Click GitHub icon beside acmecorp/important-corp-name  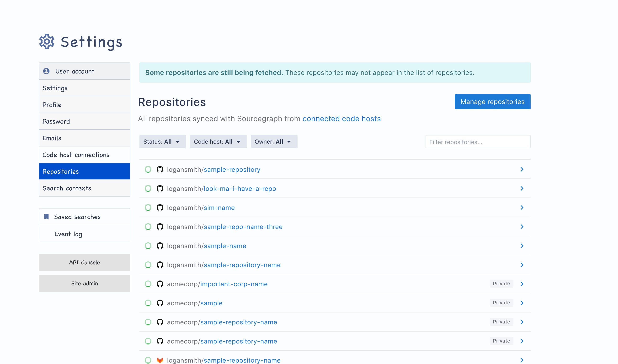coord(160,284)
